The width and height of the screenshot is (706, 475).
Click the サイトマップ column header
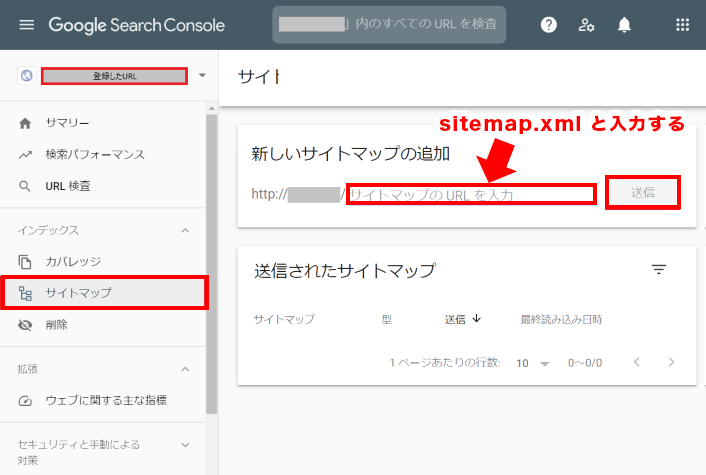[x=284, y=319]
